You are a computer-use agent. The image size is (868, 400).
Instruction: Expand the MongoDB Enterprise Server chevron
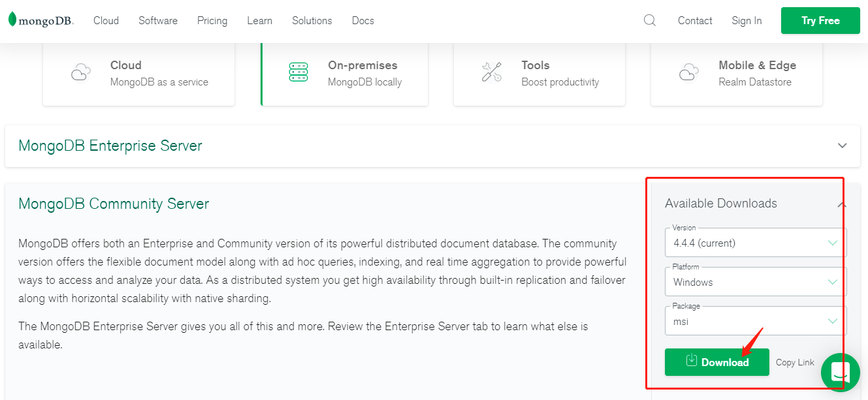[843, 146]
